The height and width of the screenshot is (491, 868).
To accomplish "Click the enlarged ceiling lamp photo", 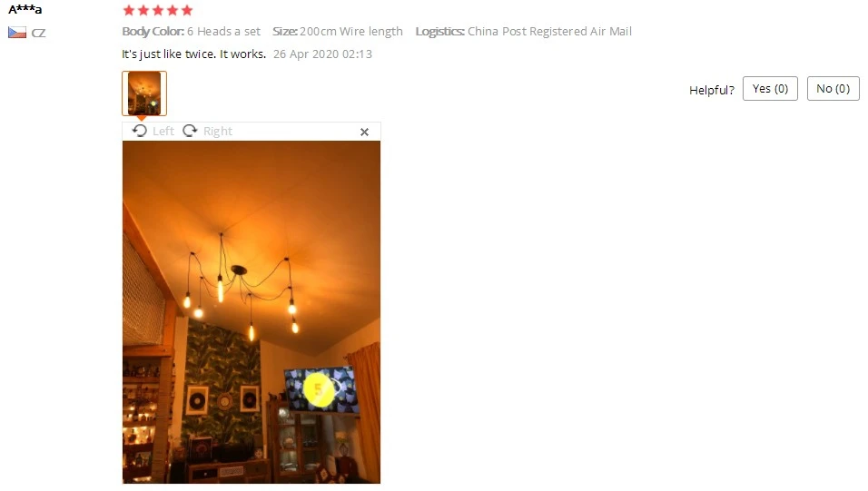I will coord(252,312).
